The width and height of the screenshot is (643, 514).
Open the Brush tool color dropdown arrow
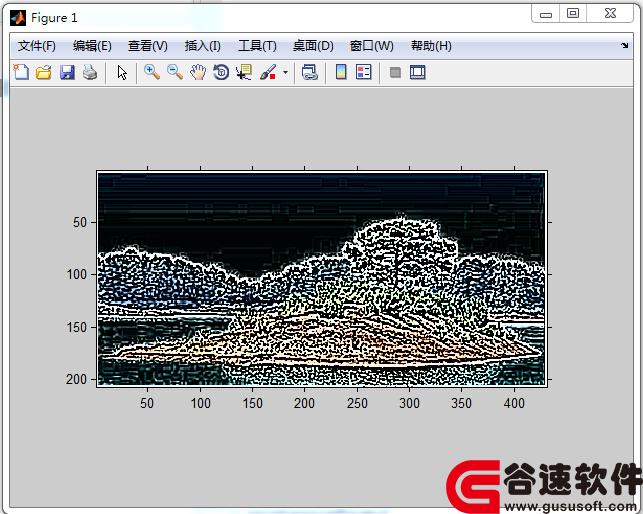[285, 73]
